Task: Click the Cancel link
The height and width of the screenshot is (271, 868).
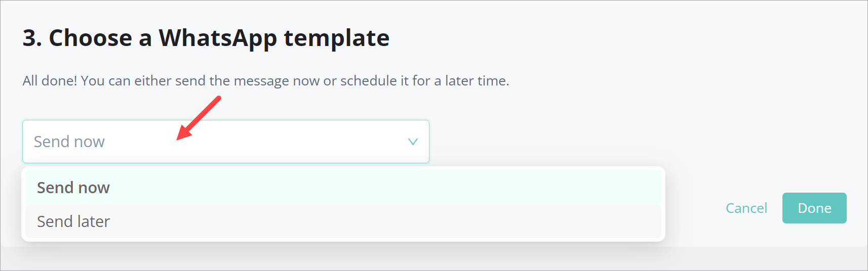Action: (x=746, y=208)
